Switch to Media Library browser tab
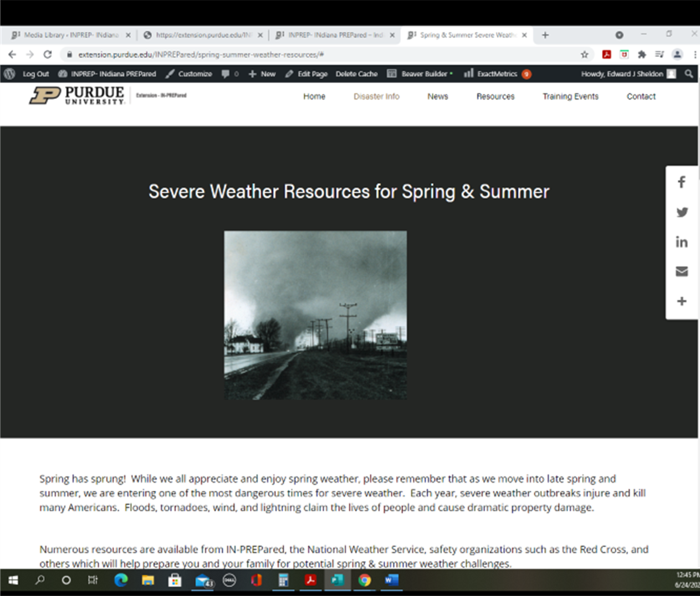Image resolution: width=700 pixels, height=596 pixels. 70,35
